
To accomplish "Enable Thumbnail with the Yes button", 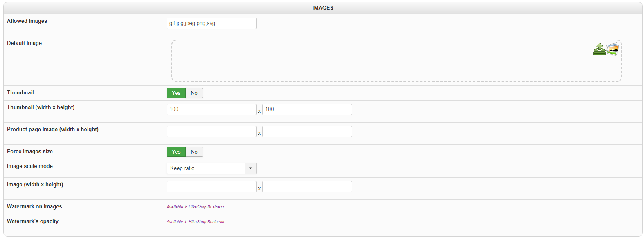I will (x=176, y=93).
